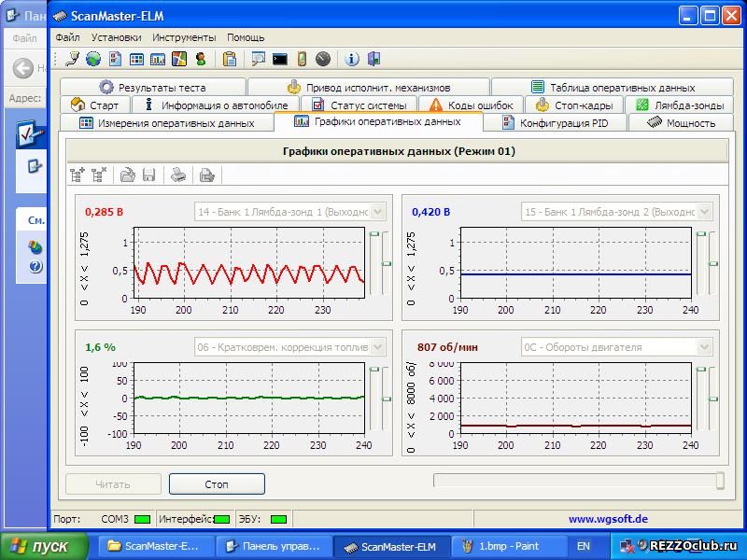Click the Windows пуск start button
This screenshot has width=747, height=560.
(x=44, y=546)
